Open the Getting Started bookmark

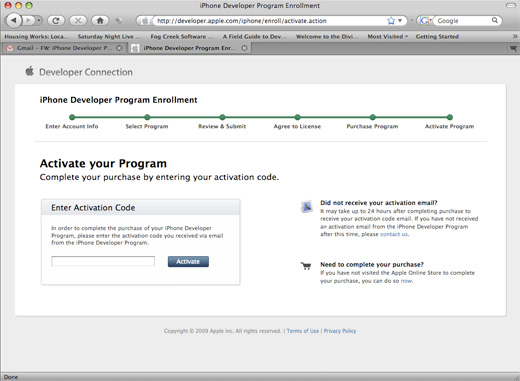pos(437,36)
